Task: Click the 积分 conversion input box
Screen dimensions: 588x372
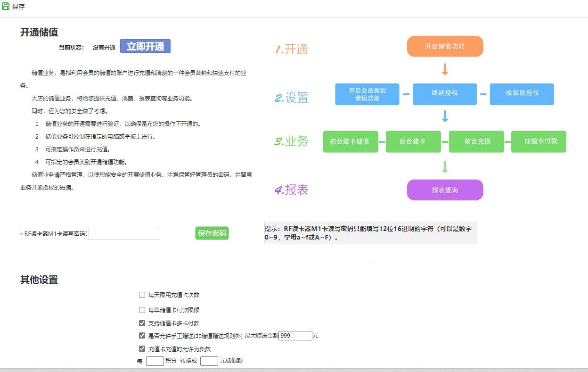Action: coord(155,360)
